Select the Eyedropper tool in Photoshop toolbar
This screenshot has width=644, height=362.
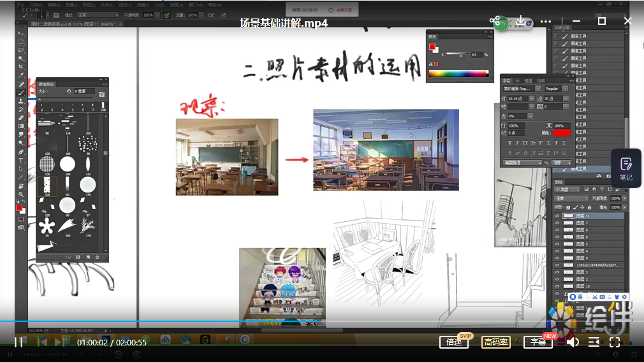(21, 75)
